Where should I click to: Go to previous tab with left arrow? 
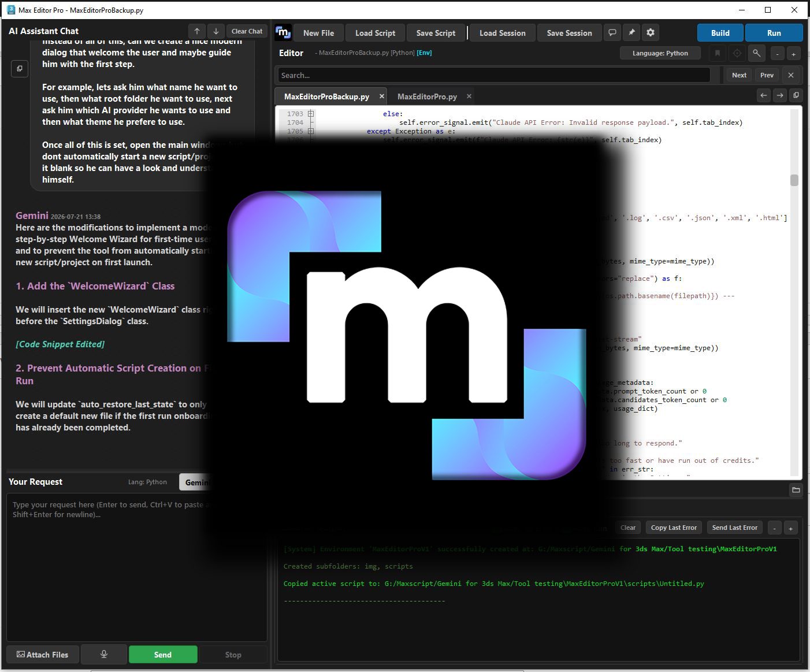pos(764,95)
